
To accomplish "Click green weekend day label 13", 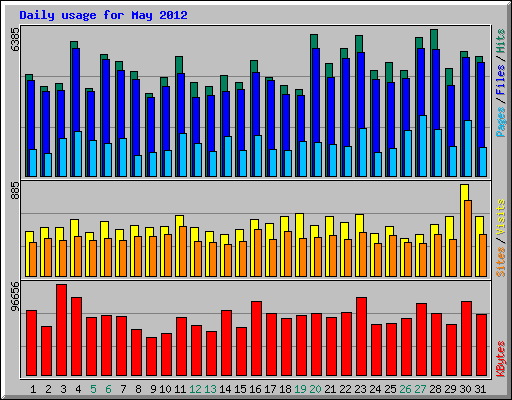I will coord(210,389).
